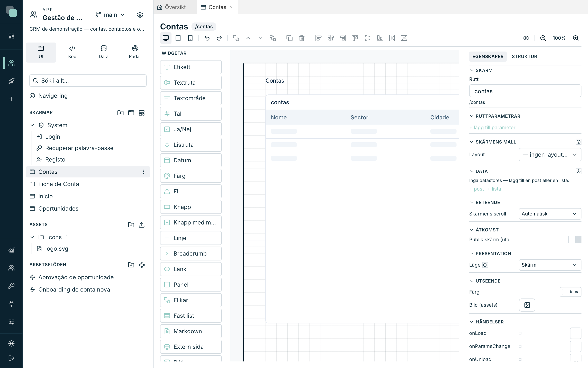Image resolution: width=588 pixels, height=368 pixels.
Task: Open Läge dropdown set to Skärm
Action: 550,265
